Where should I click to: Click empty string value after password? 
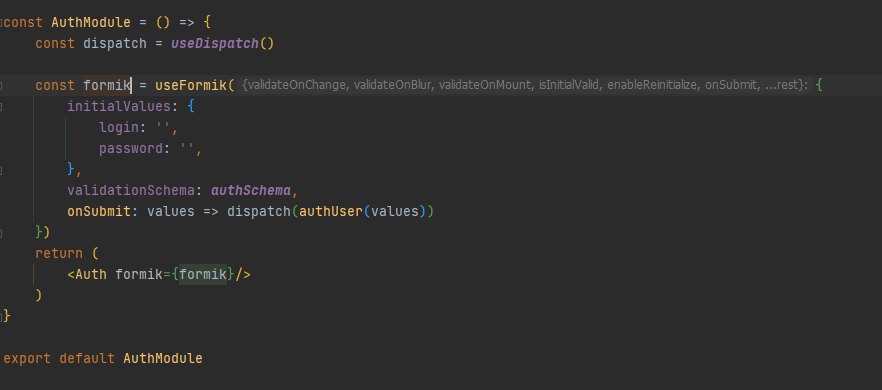pos(186,149)
